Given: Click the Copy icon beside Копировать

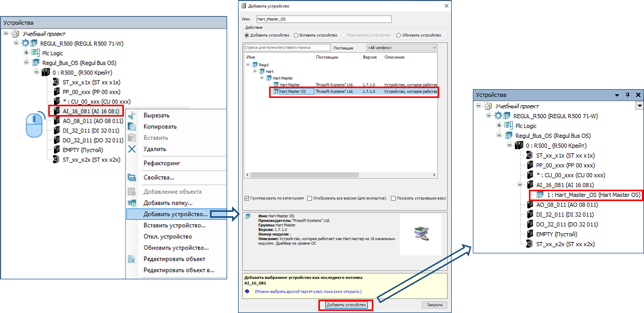Looking at the screenshot, I should [x=132, y=126].
